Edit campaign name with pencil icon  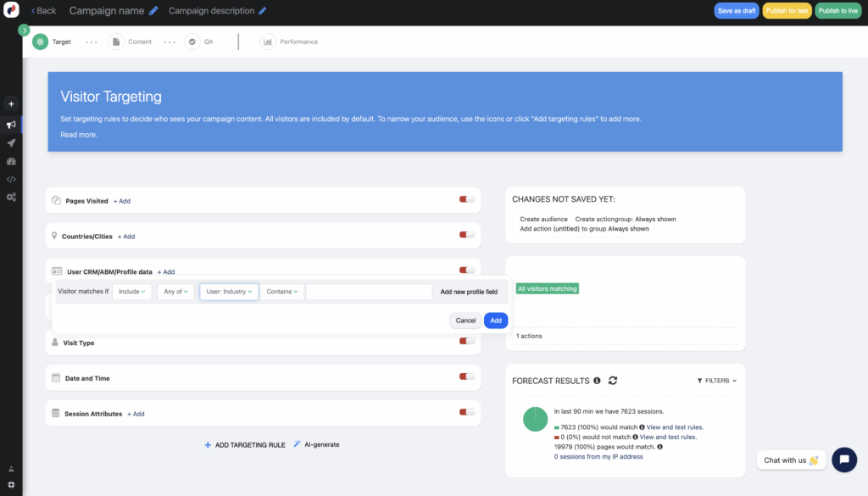click(153, 11)
